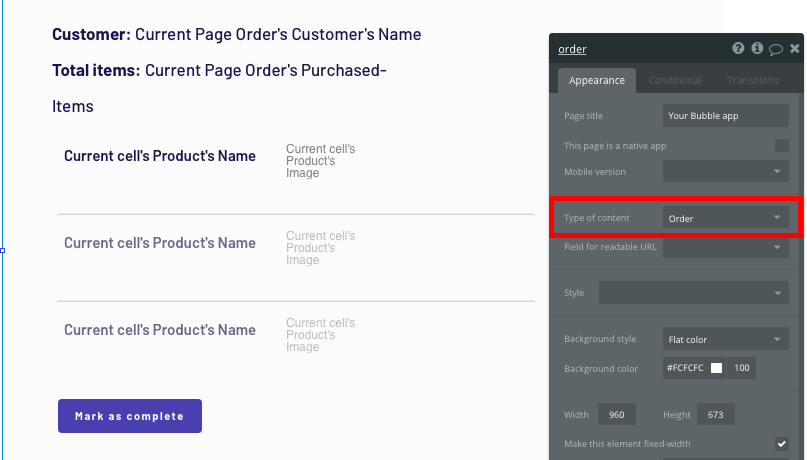Edit the #FCFCFC background color hex field
The height and width of the screenshot is (460, 807).
(x=685, y=368)
